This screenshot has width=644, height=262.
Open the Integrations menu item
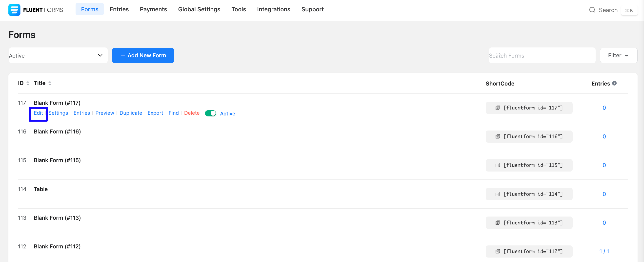coord(274,9)
